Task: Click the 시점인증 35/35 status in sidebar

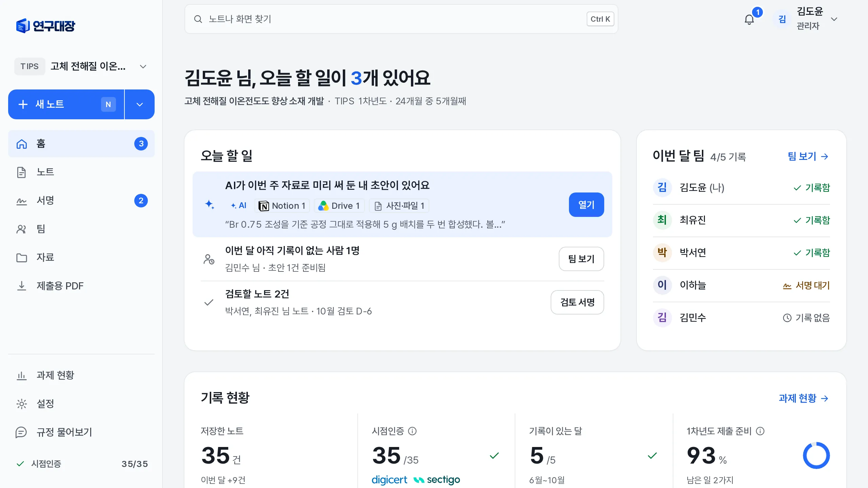Action: pos(81,464)
